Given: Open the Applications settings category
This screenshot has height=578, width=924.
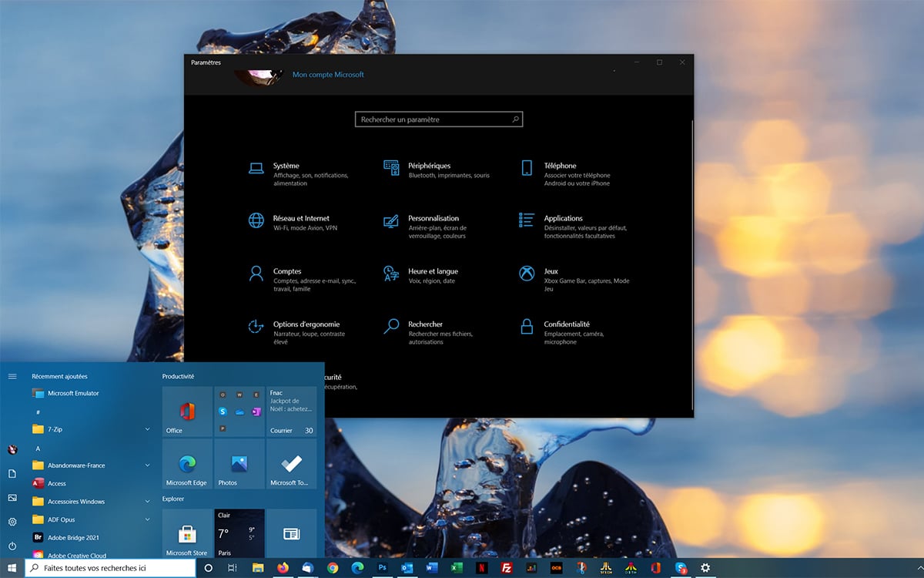Looking at the screenshot, I should [x=575, y=227].
